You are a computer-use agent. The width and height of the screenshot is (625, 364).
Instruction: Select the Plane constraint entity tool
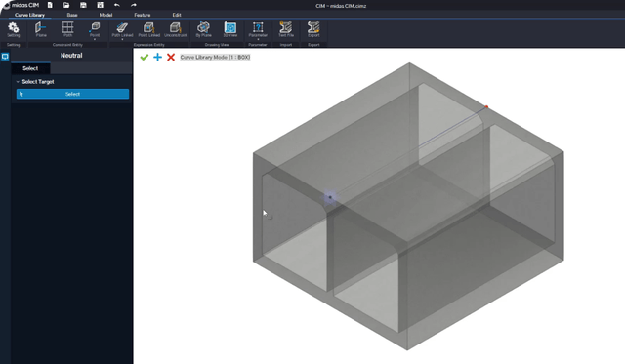click(x=41, y=29)
